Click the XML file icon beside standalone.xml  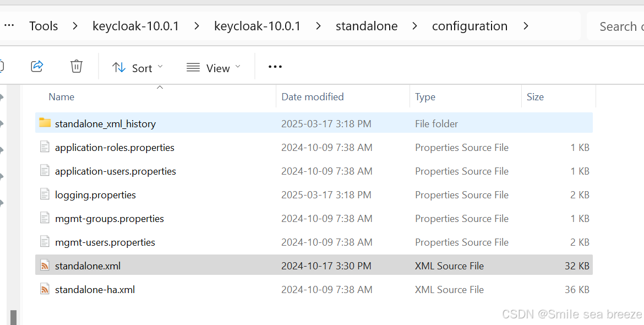coord(45,265)
